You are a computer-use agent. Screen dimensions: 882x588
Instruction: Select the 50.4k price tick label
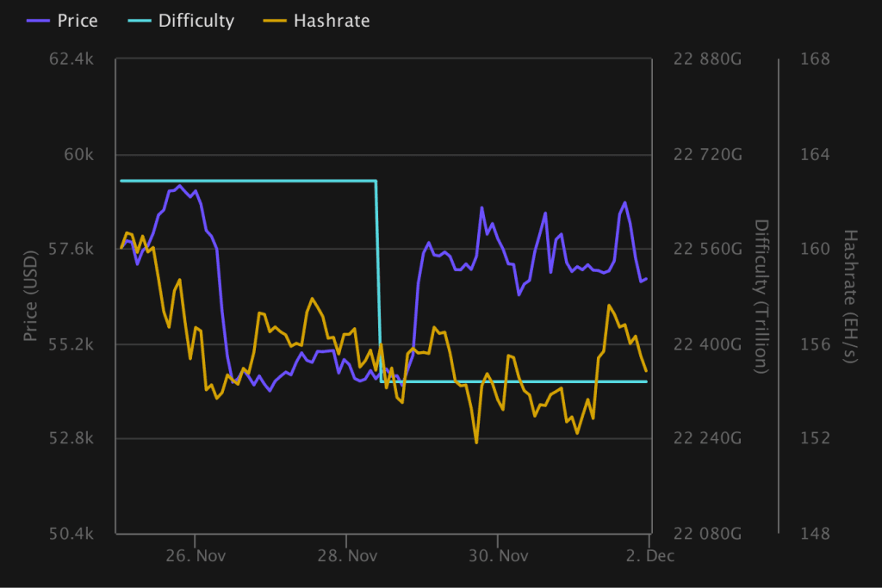coord(71,533)
